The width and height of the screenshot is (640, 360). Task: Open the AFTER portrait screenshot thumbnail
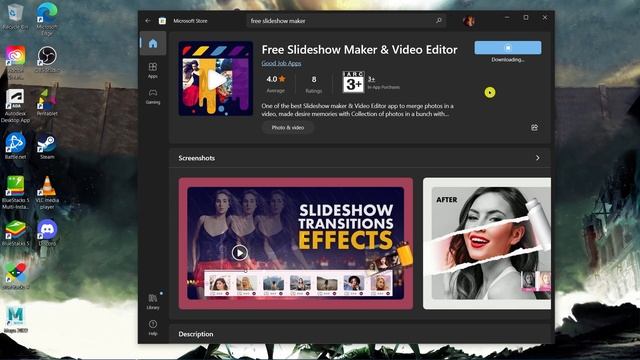487,243
